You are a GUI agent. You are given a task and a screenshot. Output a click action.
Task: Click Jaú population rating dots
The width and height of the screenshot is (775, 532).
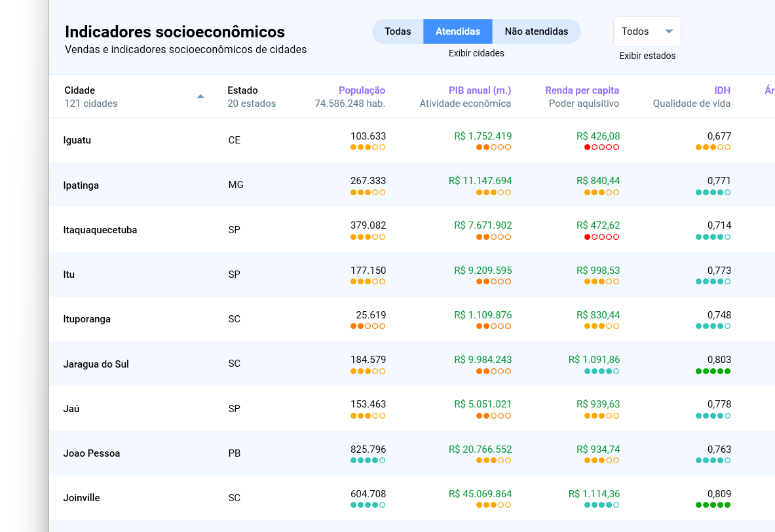point(368,416)
